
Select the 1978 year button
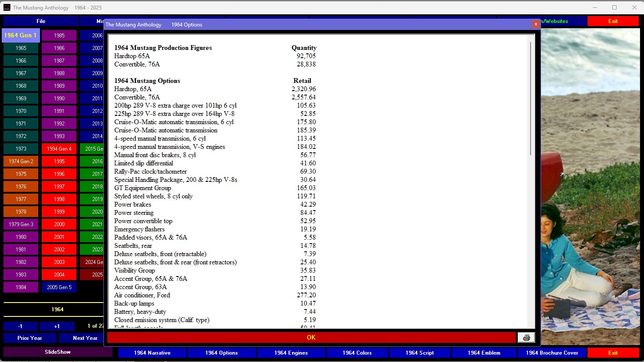(x=21, y=211)
